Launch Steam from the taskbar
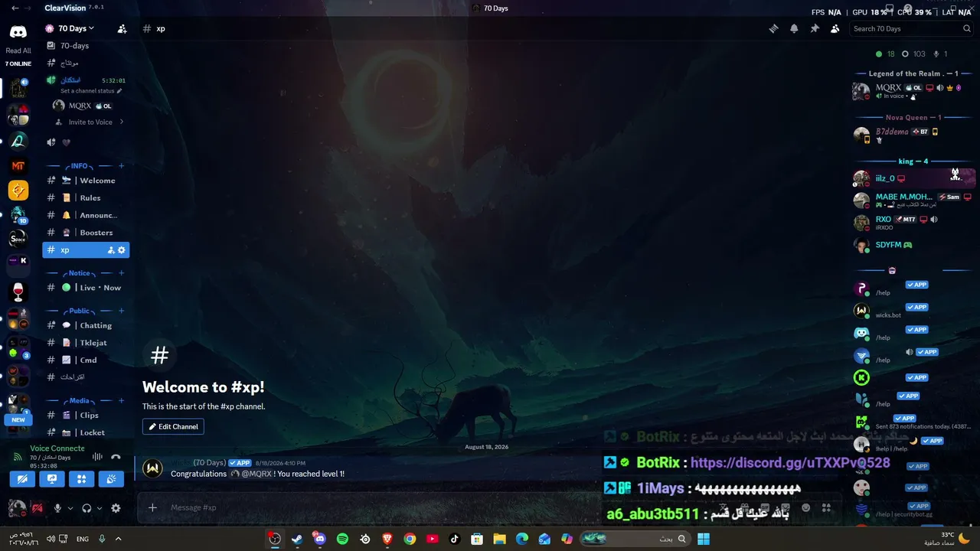The image size is (980, 551). pyautogui.click(x=297, y=539)
